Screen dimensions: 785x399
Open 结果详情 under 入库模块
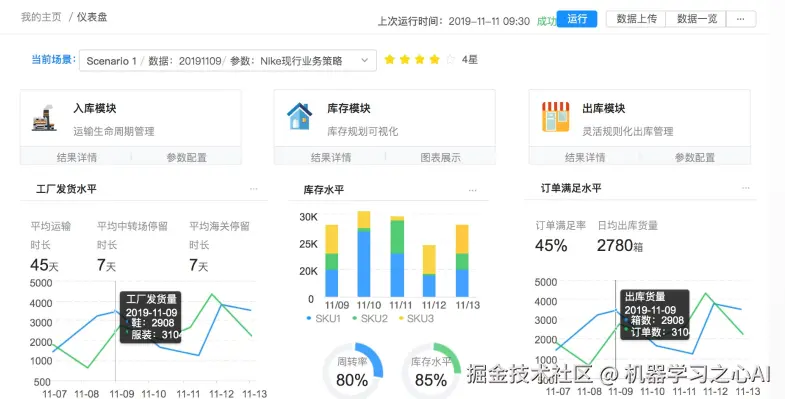pyautogui.click(x=76, y=157)
